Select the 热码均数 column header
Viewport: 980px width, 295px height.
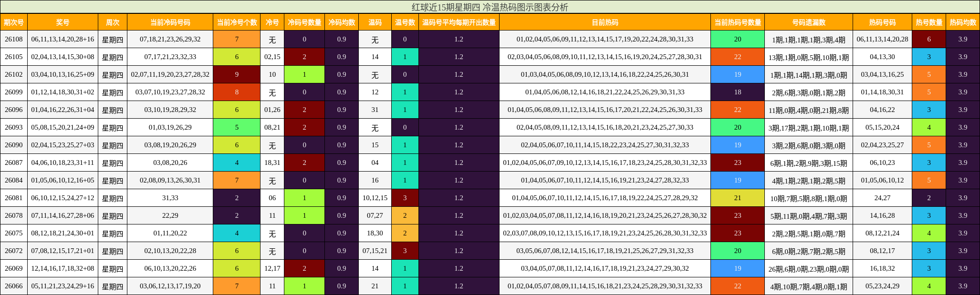[963, 22]
